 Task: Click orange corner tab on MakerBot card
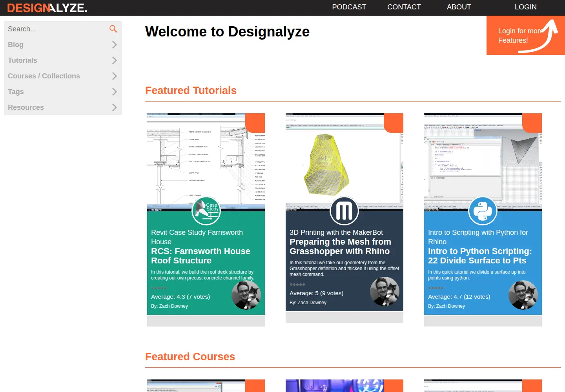394,123
